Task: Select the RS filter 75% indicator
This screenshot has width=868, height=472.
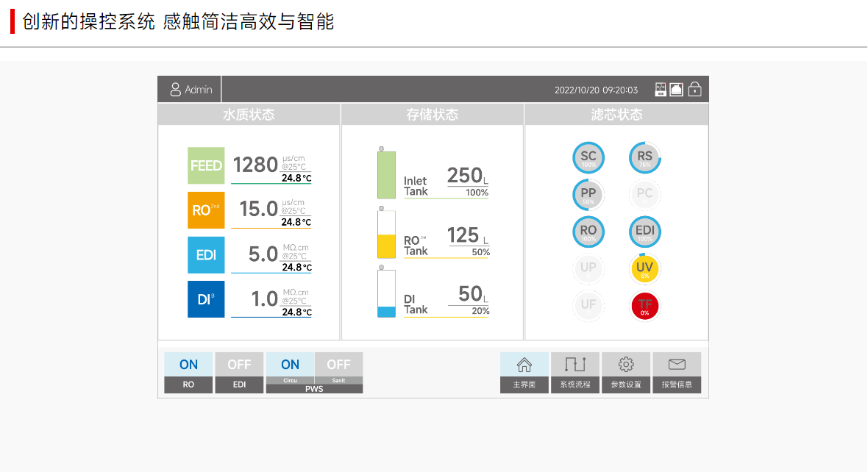Action: (x=645, y=157)
